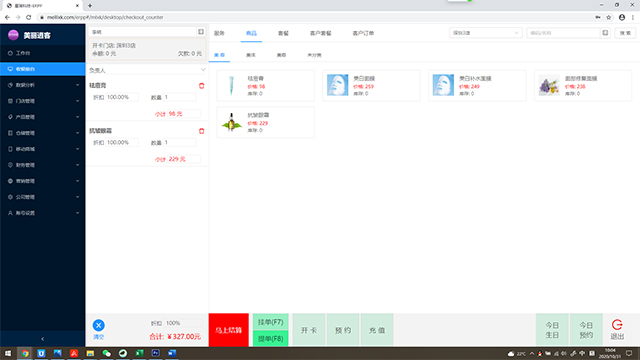Delete the first cart item with the red trash icon
Screen dimensions: 640x360
click(201, 86)
